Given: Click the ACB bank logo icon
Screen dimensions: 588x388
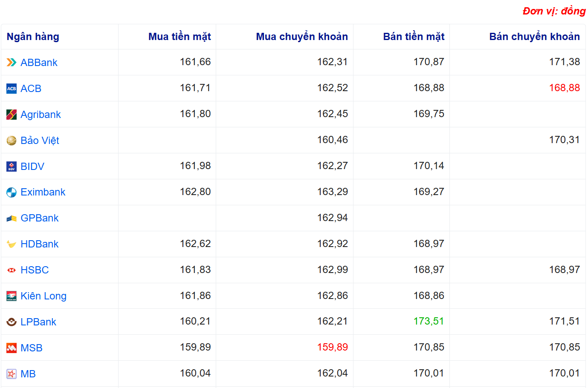Looking at the screenshot, I should coord(12,89).
